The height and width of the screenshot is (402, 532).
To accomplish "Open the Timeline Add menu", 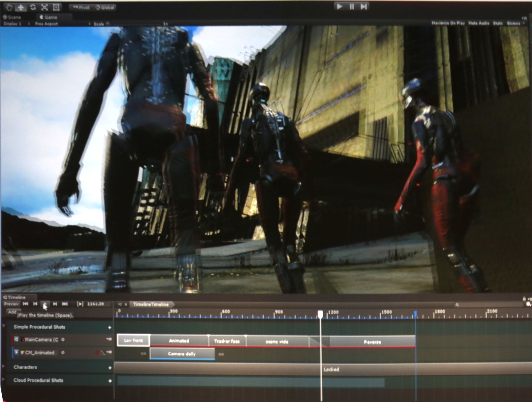I will [x=12, y=312].
